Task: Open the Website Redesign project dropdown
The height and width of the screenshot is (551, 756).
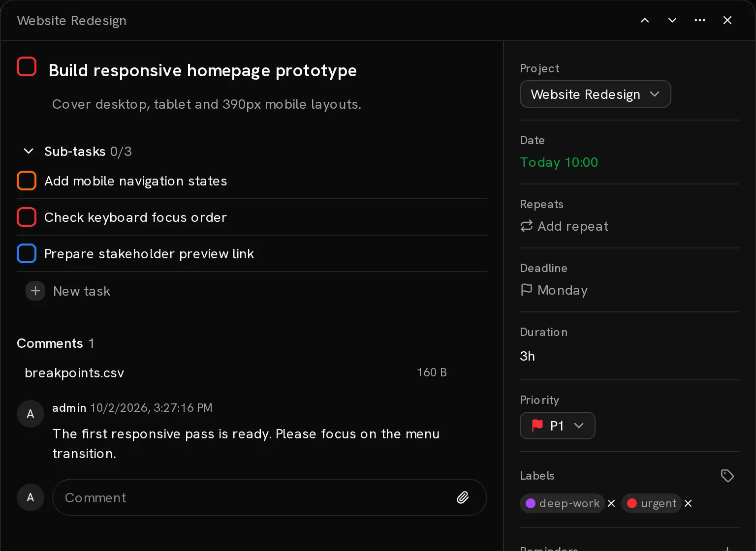Action: (596, 94)
